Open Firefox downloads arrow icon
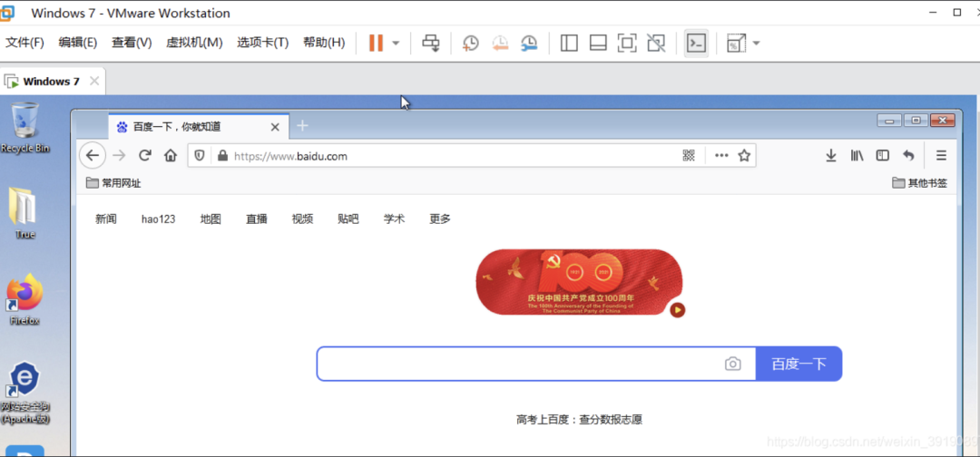The height and width of the screenshot is (457, 980). tap(830, 155)
